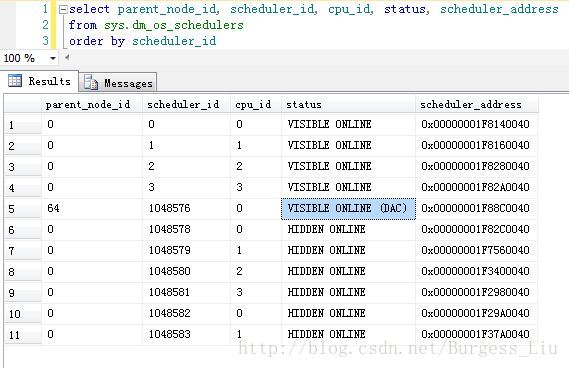Click address 0x00000001F82C0040
Viewport: 569px width, 368px height.
(475, 230)
